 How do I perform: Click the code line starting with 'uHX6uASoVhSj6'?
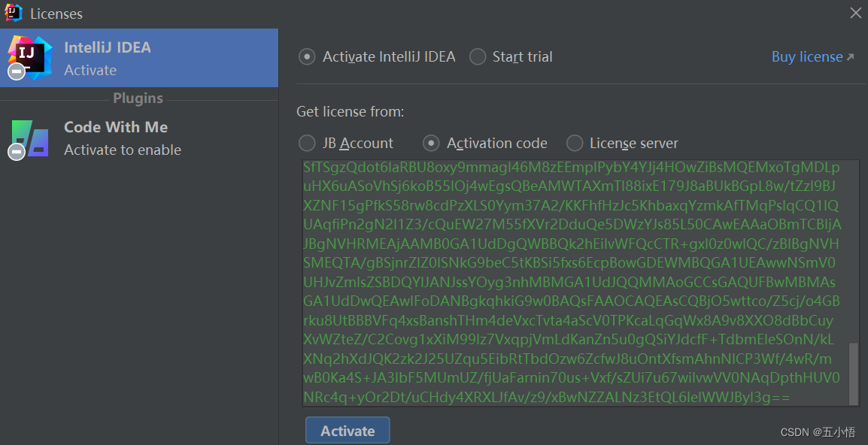pyautogui.click(x=569, y=186)
